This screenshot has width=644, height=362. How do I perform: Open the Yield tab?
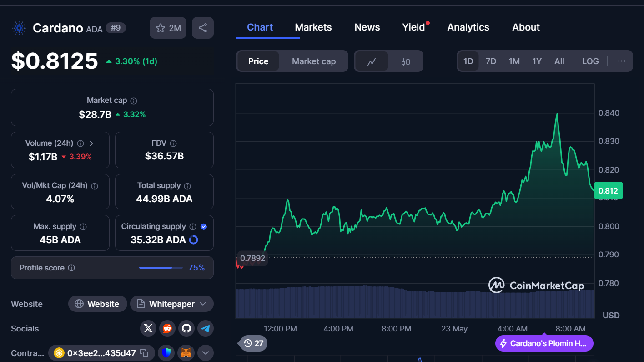tap(414, 27)
